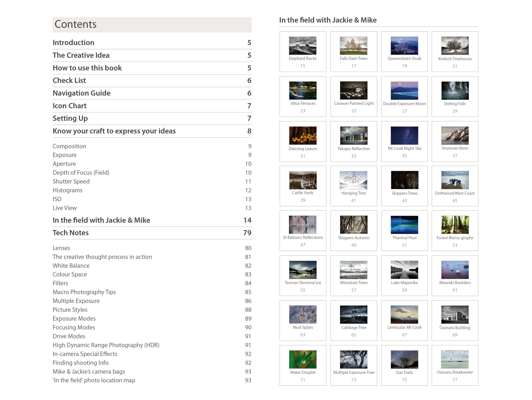Open the Forest Blurry-graphs image
The height and width of the screenshot is (400, 532).
pos(455,225)
